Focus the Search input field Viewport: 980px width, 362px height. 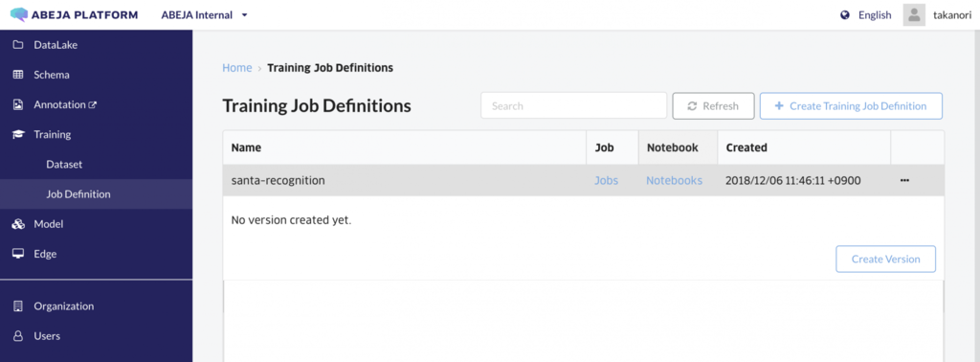574,105
